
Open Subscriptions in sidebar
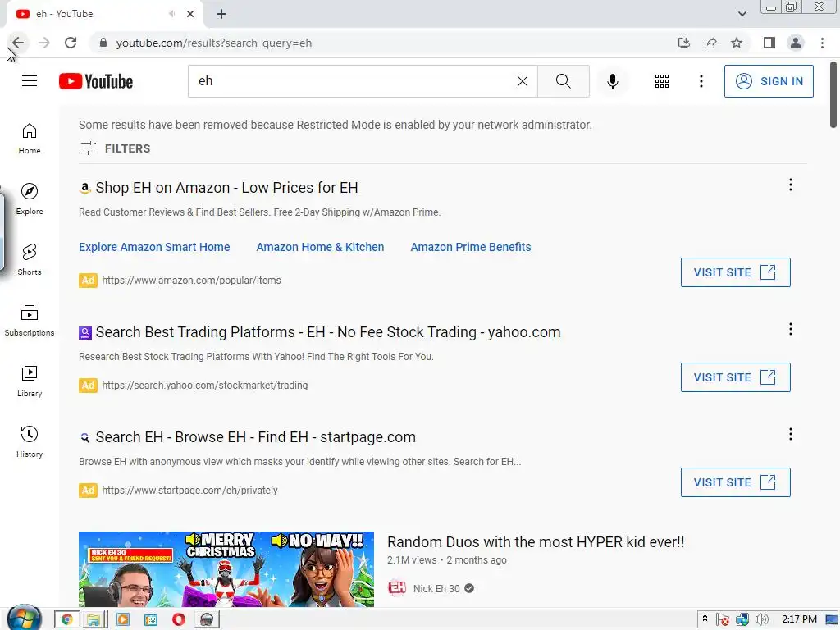click(x=30, y=321)
